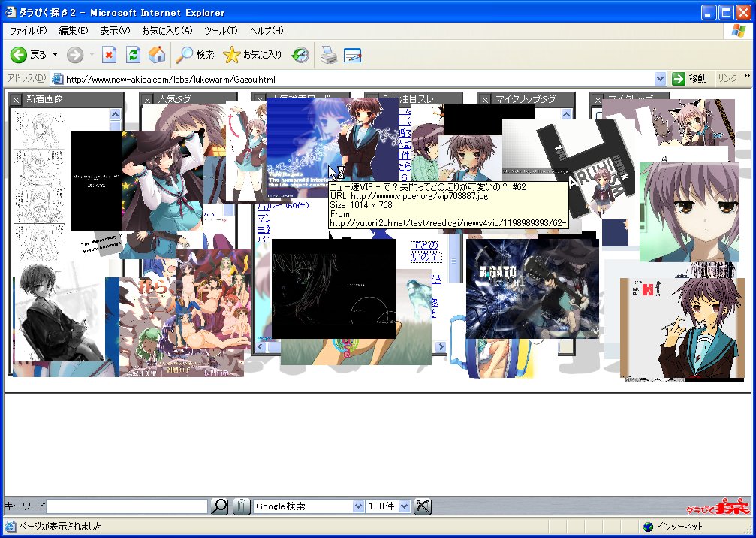
Task: Run search with magnifier button
Action: coord(220,506)
